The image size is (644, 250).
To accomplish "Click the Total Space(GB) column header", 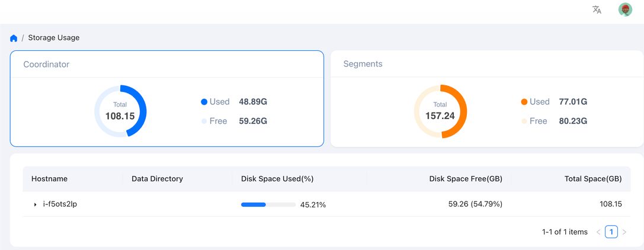I will [x=592, y=179].
